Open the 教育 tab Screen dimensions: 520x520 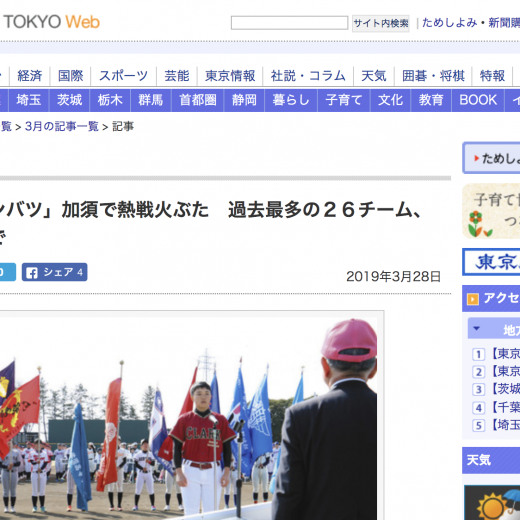coord(431,100)
